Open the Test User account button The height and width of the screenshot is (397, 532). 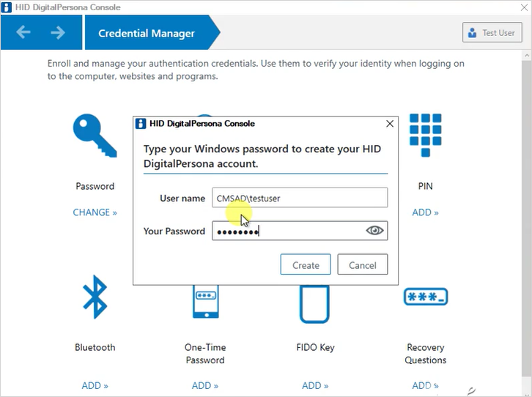click(491, 33)
